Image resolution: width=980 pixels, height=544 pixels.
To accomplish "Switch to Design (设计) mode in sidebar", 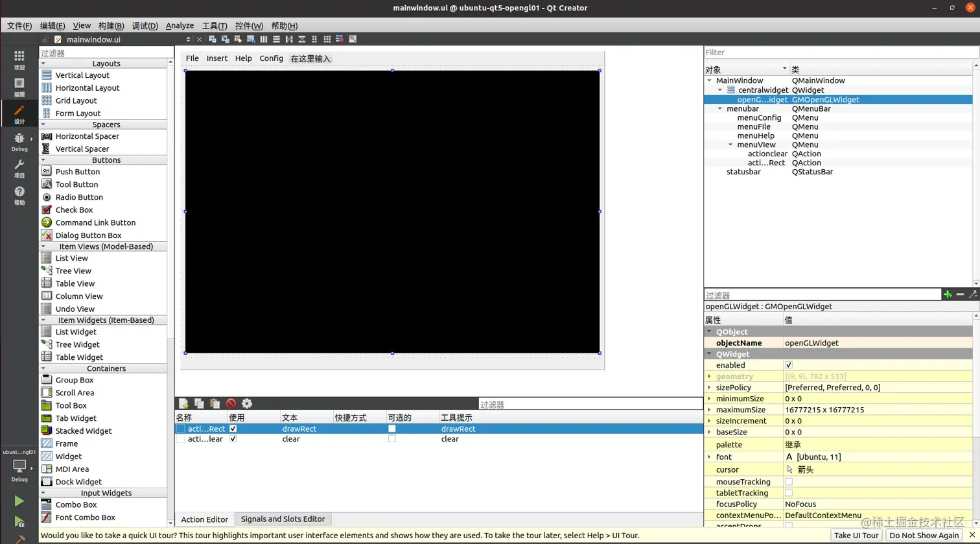I will [19, 114].
